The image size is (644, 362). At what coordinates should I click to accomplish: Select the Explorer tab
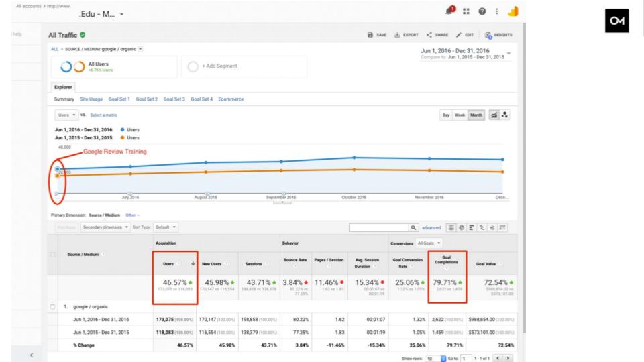click(63, 87)
